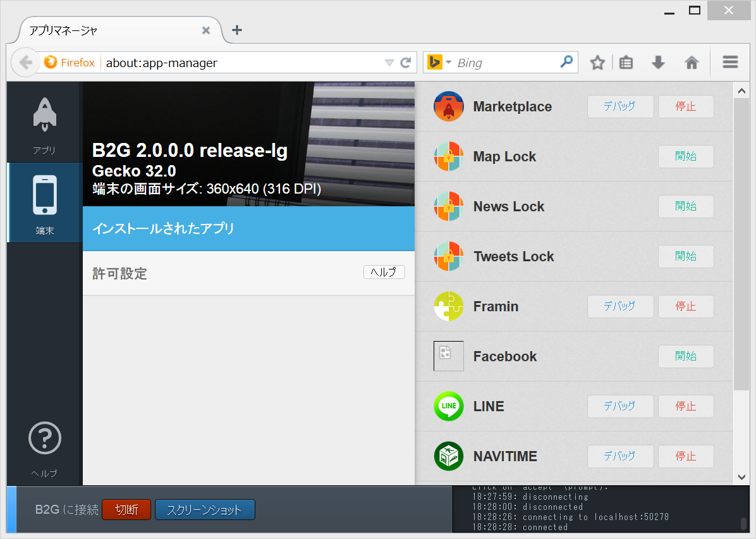The height and width of the screenshot is (539, 756).
Task: Click the Marketplace app name
Action: click(x=513, y=107)
